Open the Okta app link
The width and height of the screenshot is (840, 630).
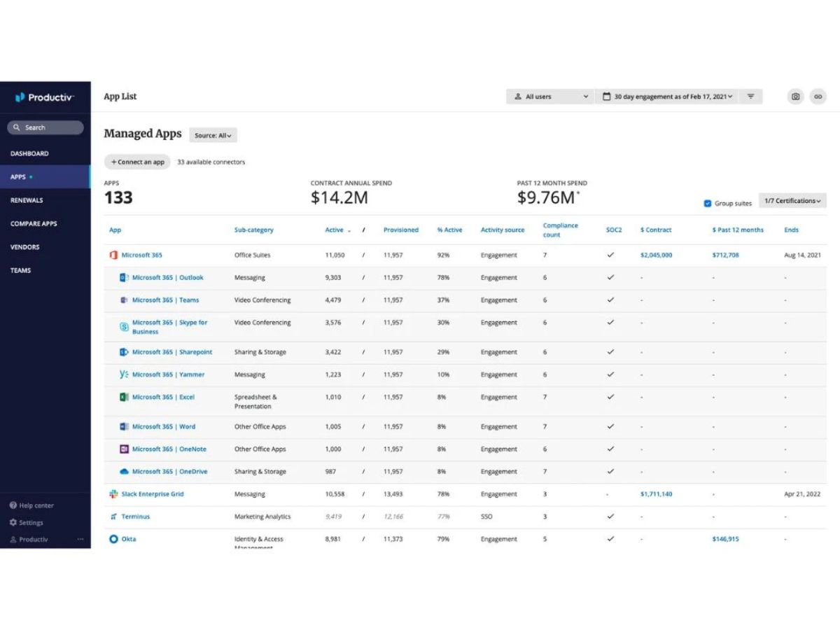click(129, 539)
